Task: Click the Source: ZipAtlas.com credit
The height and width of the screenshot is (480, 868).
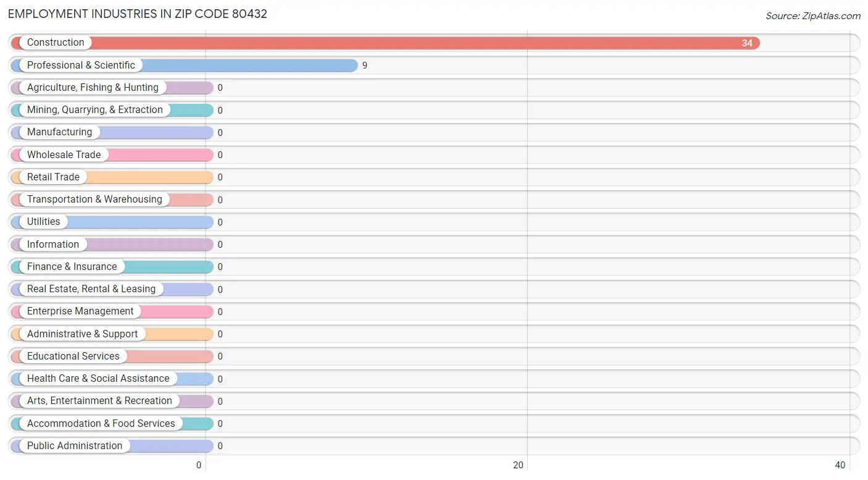Action: pyautogui.click(x=812, y=16)
